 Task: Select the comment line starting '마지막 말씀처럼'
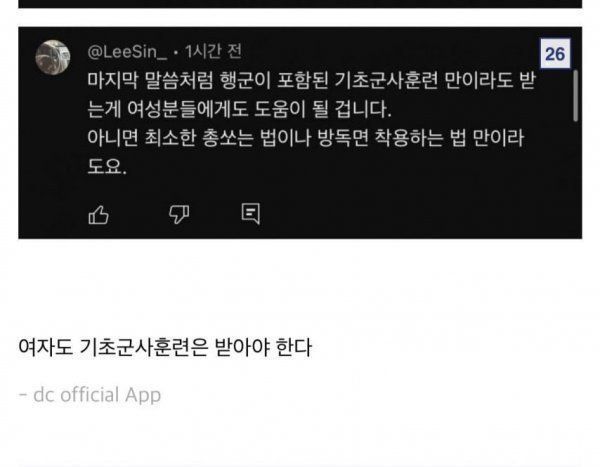pyautogui.click(x=311, y=81)
